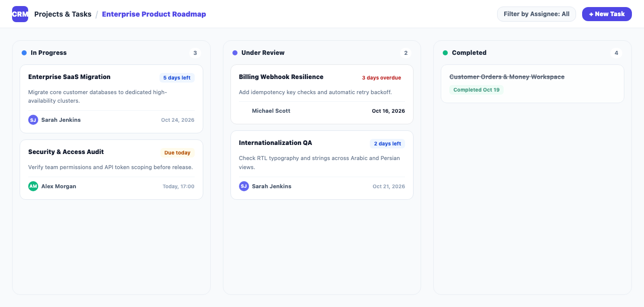Click Sarah Jenkins avatar on Internationalization QA
The image size is (644, 307).
click(244, 186)
